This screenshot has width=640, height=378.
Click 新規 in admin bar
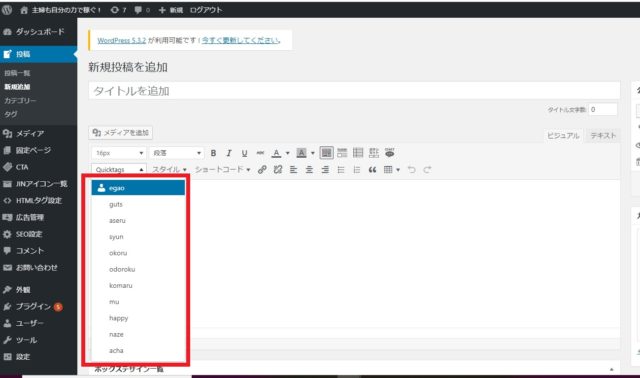171,10
